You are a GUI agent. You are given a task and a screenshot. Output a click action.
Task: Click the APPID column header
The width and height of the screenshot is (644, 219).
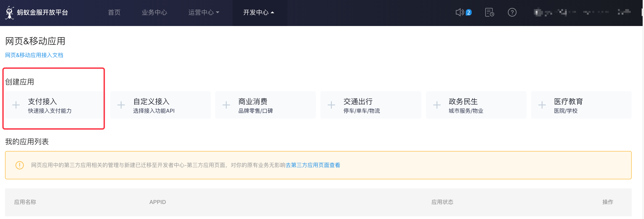(157, 202)
